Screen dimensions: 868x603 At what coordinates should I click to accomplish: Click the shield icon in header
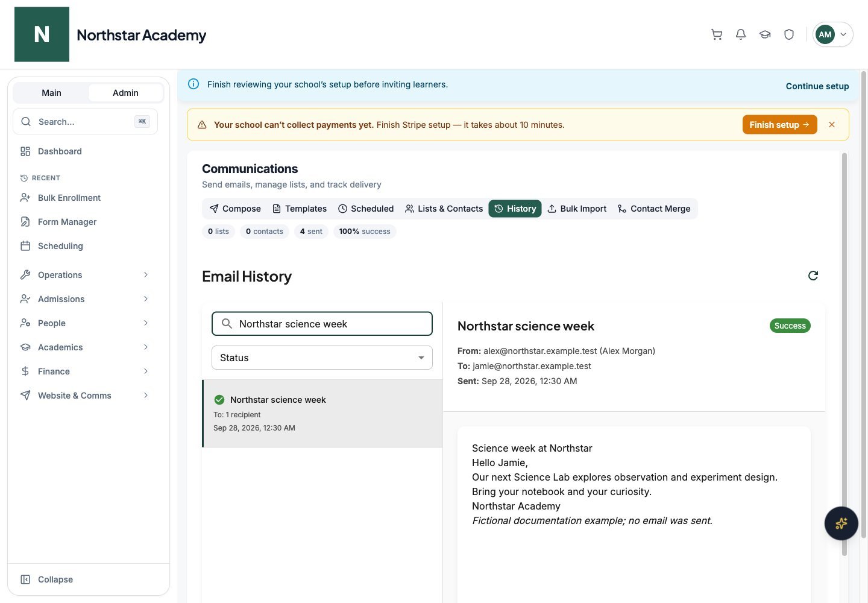click(x=789, y=34)
